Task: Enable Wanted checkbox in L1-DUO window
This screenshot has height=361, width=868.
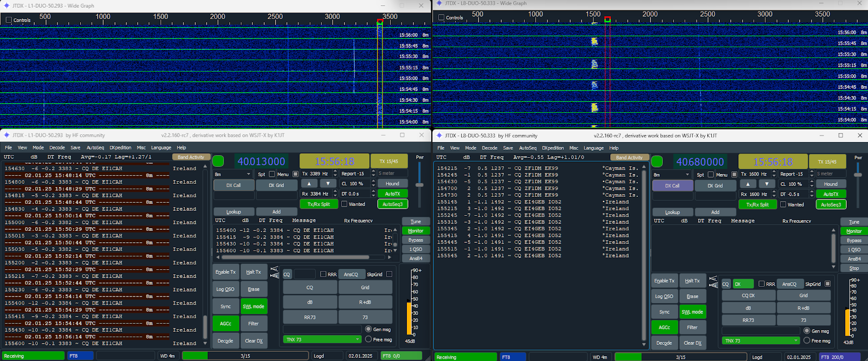Action: (344, 204)
